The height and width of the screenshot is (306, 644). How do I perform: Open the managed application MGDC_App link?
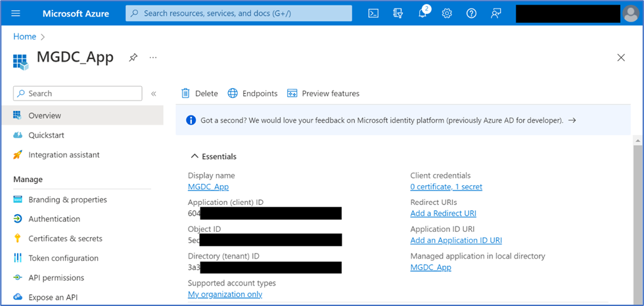(x=431, y=267)
